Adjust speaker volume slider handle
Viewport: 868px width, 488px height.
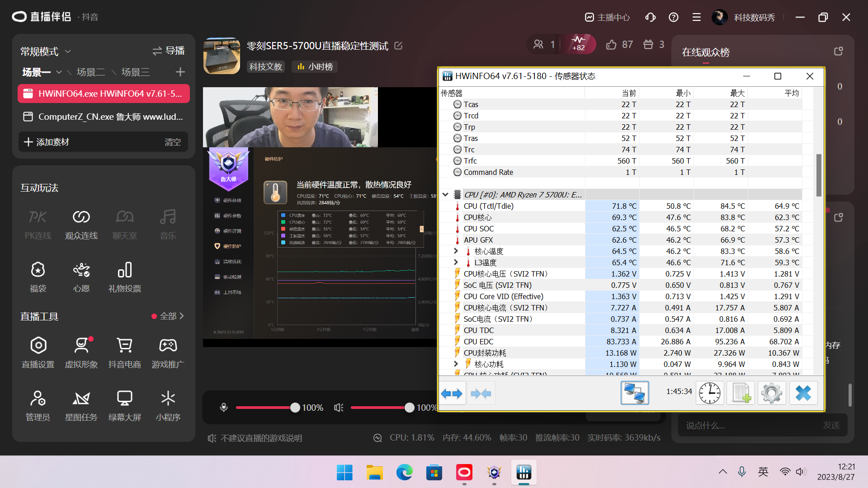pyautogui.click(x=409, y=408)
